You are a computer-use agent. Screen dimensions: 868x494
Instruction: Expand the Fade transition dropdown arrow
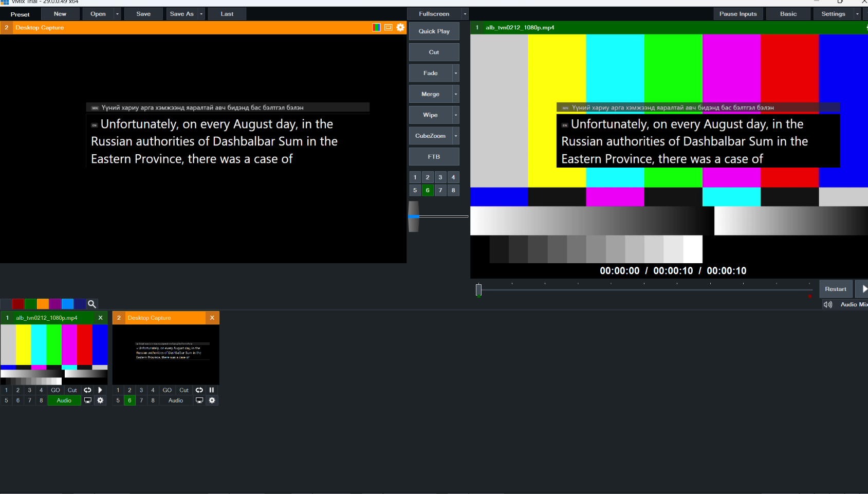tap(456, 73)
